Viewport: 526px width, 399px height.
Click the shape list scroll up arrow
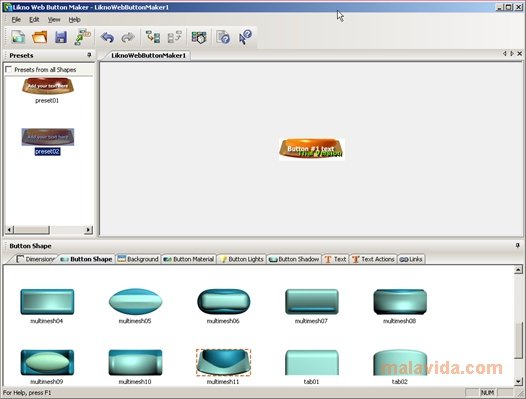(518, 269)
